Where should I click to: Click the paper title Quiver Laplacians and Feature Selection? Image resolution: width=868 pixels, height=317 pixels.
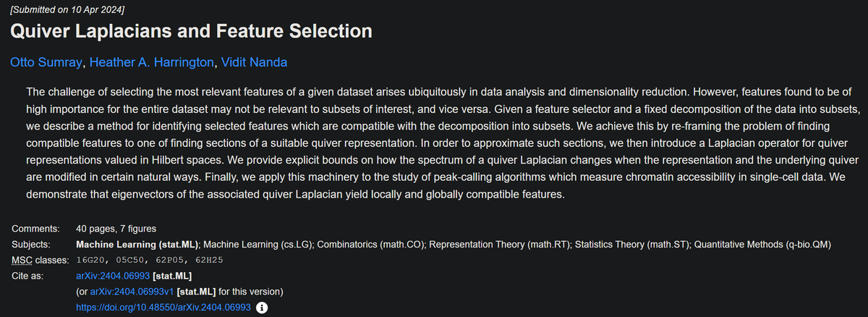tap(192, 31)
